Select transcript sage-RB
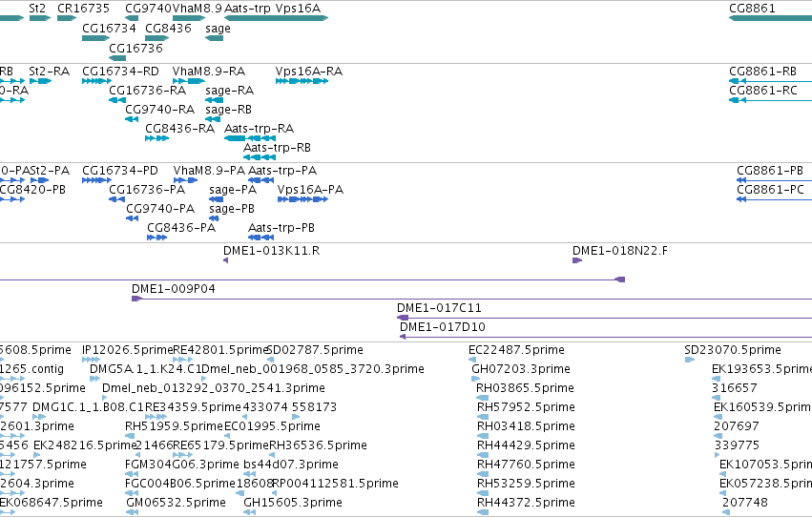Screen dimensions: 812x517 [213, 119]
